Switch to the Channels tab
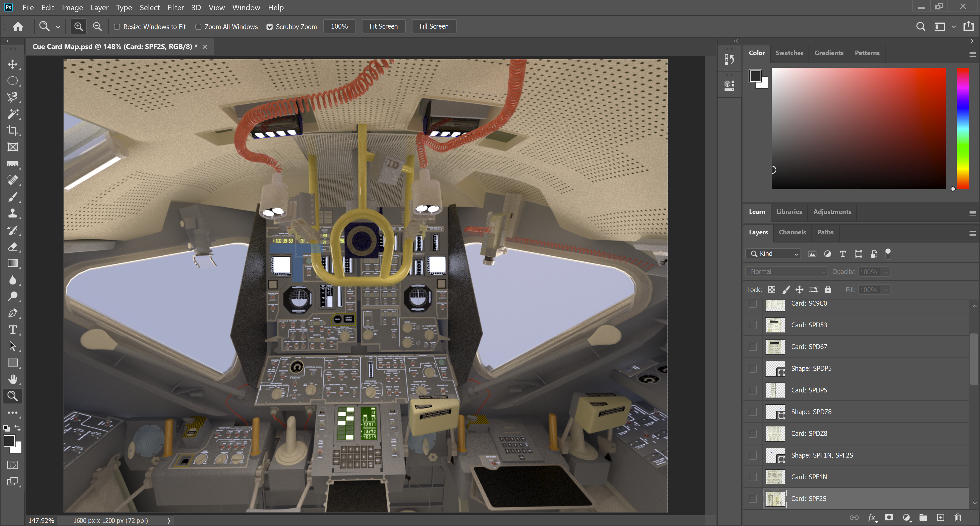The width and height of the screenshot is (980, 526). (x=792, y=232)
